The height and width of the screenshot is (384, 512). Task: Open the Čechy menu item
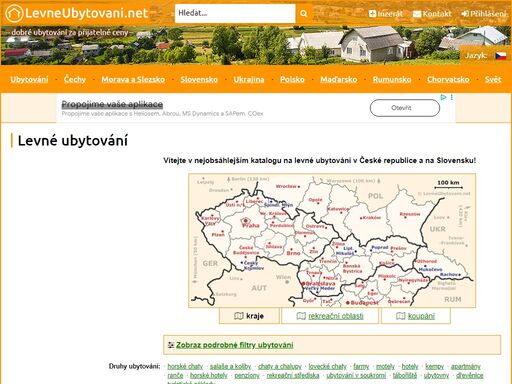[75, 79]
